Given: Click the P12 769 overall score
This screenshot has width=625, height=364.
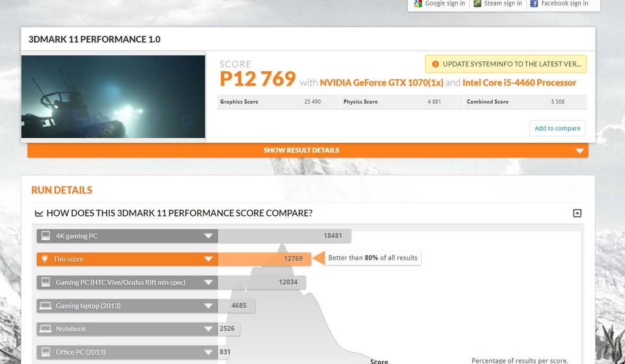Looking at the screenshot, I should click(x=258, y=79).
